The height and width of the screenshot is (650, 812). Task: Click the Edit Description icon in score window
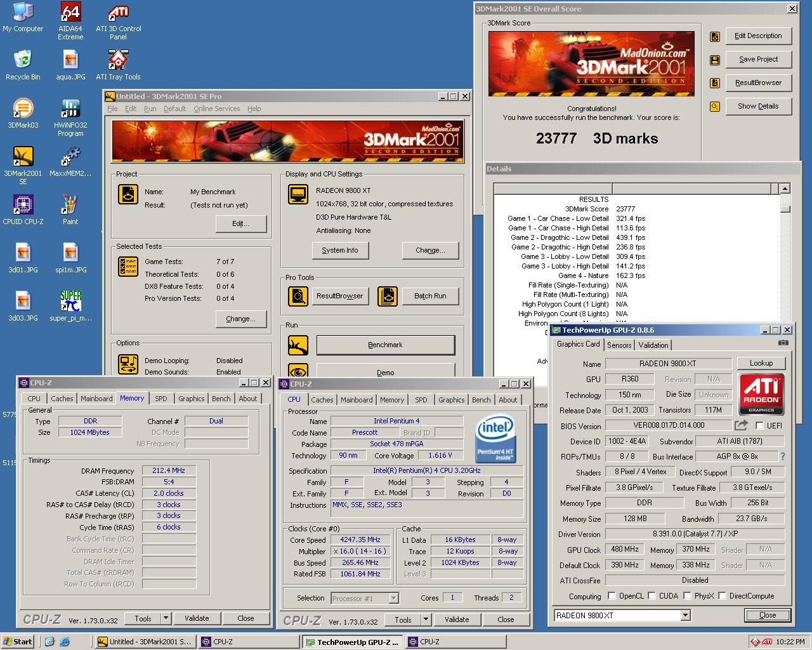click(x=715, y=36)
